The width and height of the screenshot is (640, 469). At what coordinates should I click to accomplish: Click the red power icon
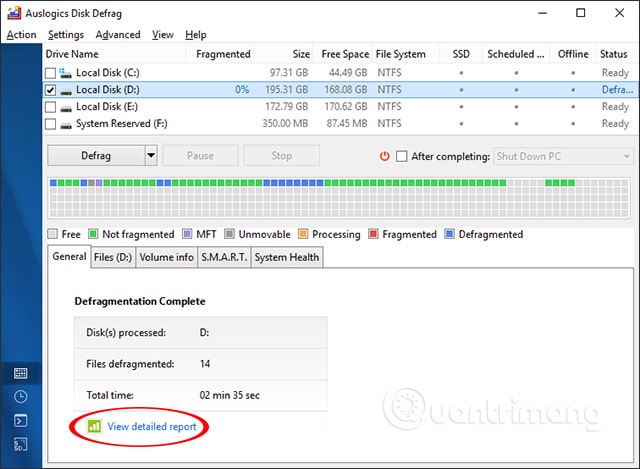coord(384,156)
